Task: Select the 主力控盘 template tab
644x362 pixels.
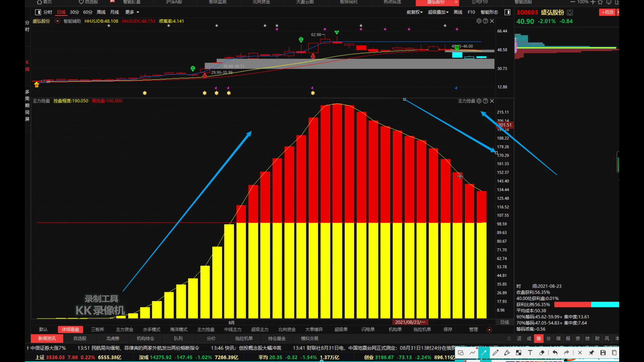Action: [x=206, y=329]
